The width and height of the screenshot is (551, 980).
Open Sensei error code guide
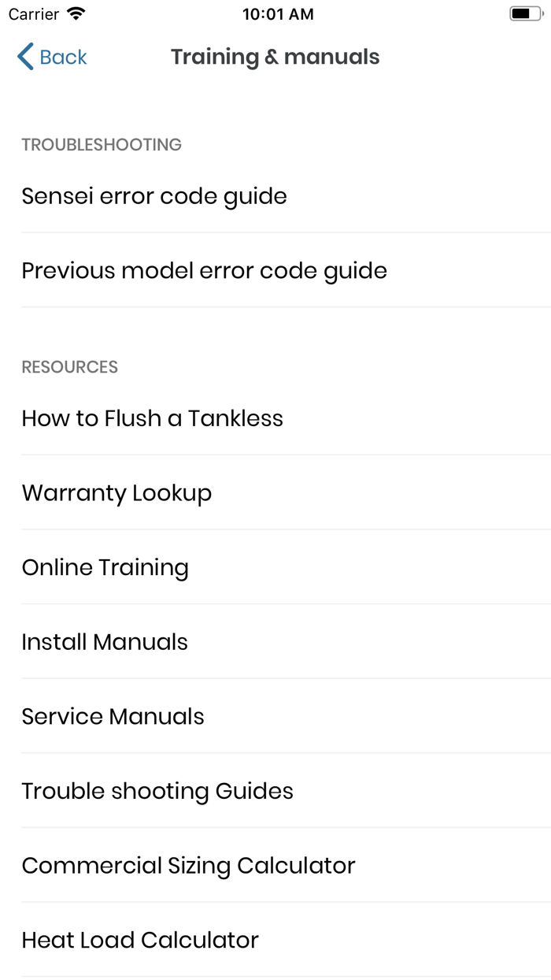154,196
